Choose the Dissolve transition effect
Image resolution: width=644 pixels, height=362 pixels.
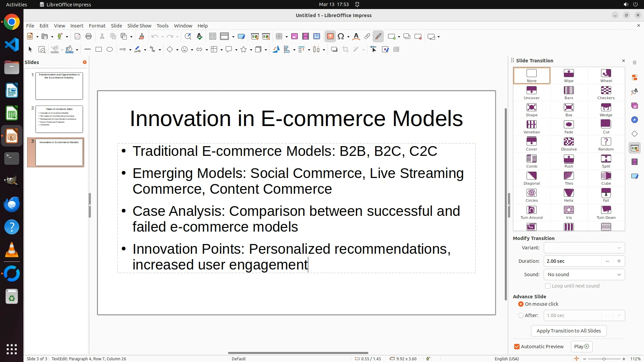point(569,144)
